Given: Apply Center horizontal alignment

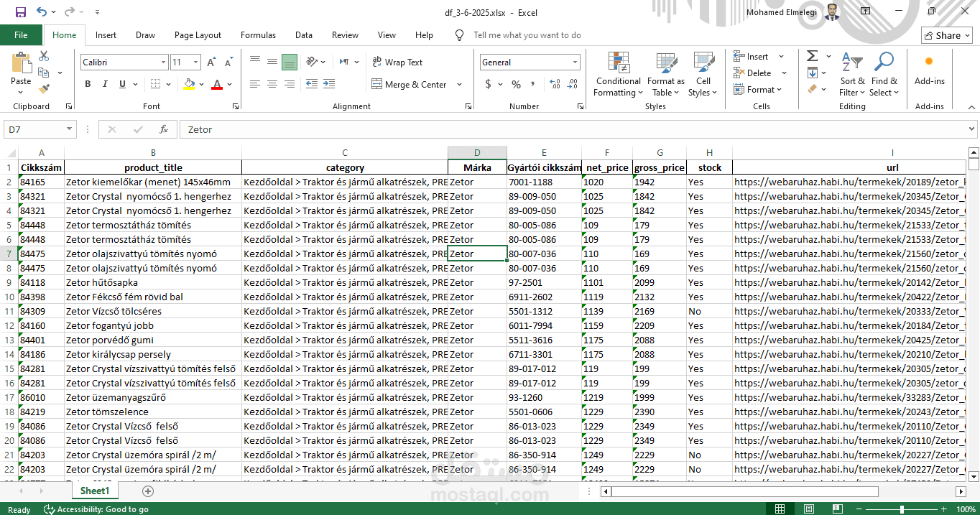Looking at the screenshot, I should tap(272, 84).
